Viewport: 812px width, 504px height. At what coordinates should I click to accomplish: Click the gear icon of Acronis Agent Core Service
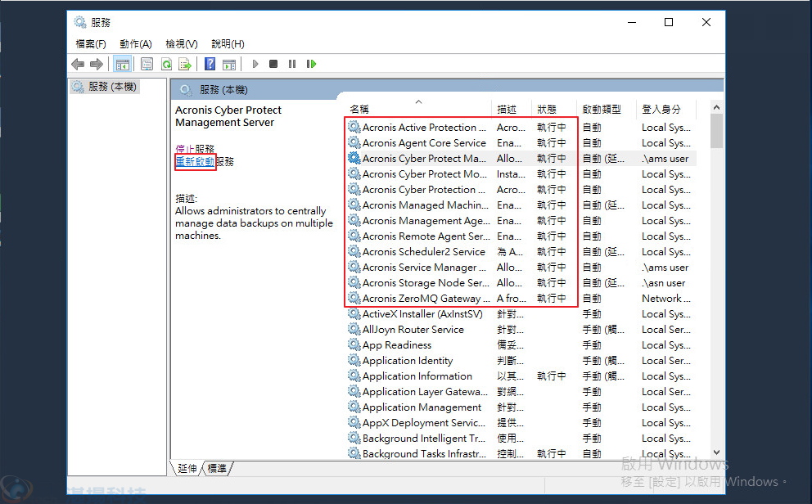click(x=354, y=142)
